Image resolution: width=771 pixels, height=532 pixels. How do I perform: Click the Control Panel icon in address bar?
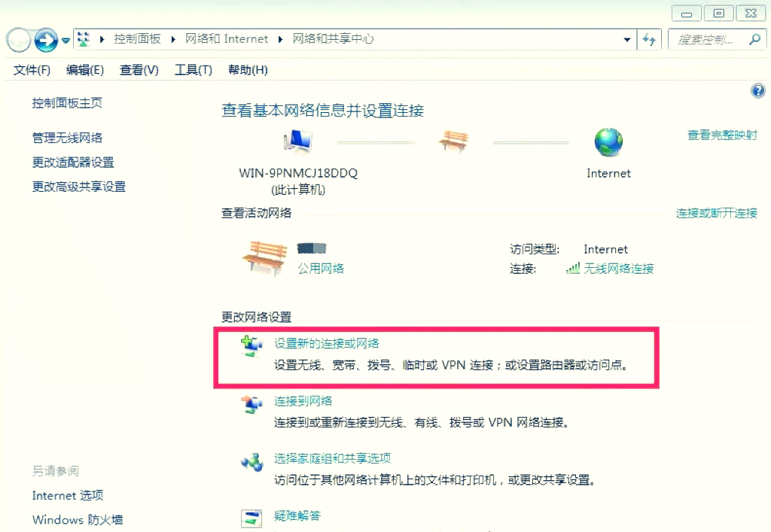[84, 39]
